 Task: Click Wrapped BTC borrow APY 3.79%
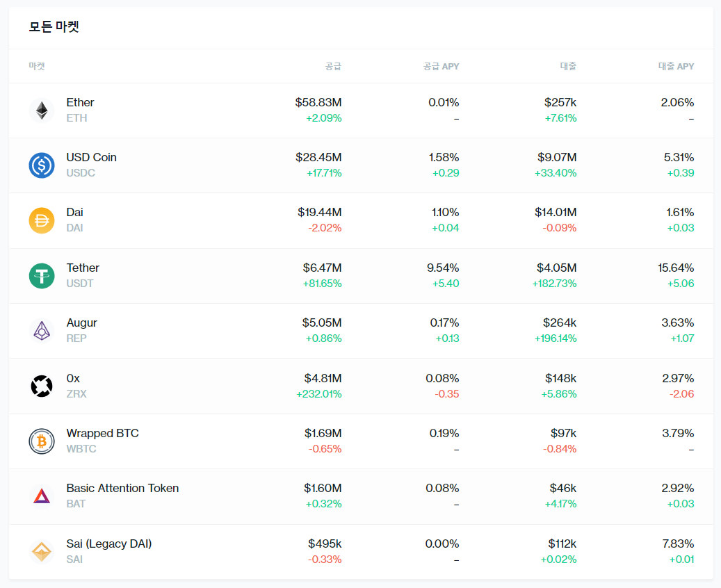pos(678,434)
